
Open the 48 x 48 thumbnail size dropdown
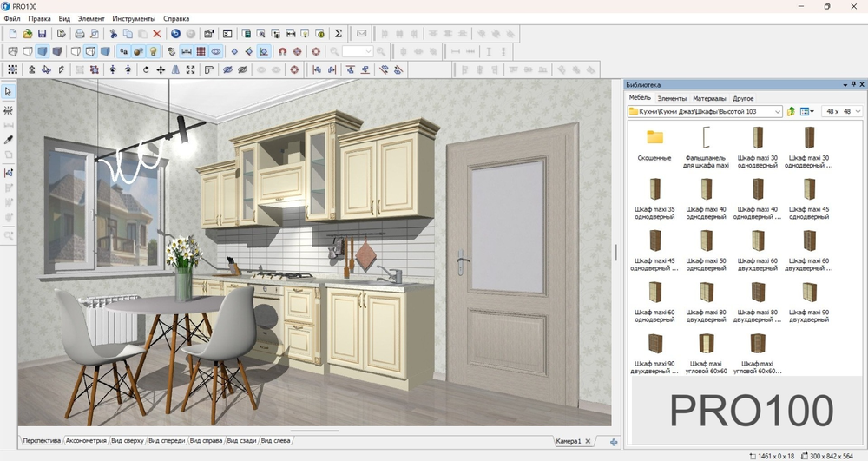pyautogui.click(x=857, y=112)
